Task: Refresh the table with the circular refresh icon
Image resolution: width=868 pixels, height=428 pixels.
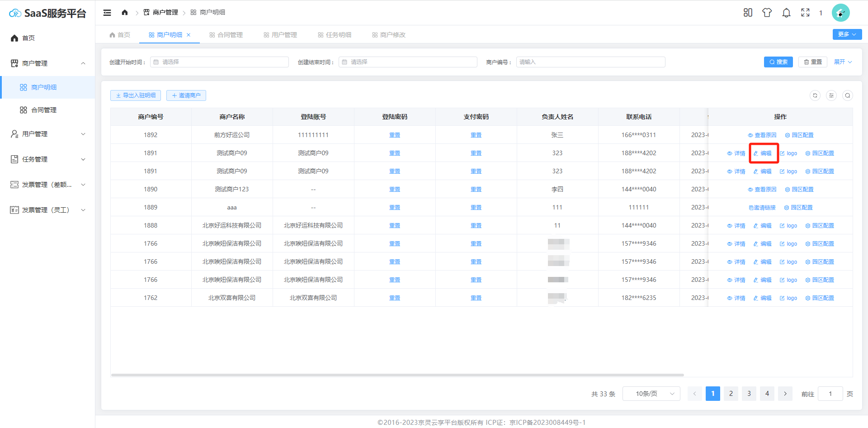Action: click(x=815, y=95)
